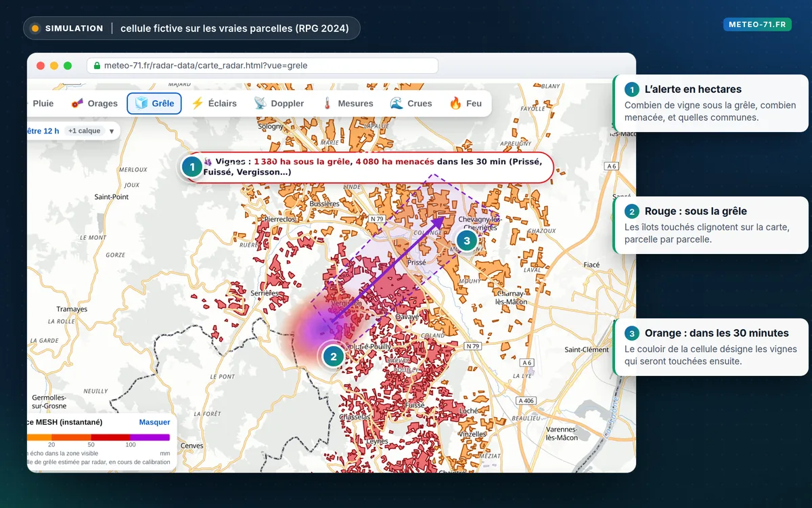Click the Serrières label on the map
This screenshot has width=812, height=508.
point(265,293)
